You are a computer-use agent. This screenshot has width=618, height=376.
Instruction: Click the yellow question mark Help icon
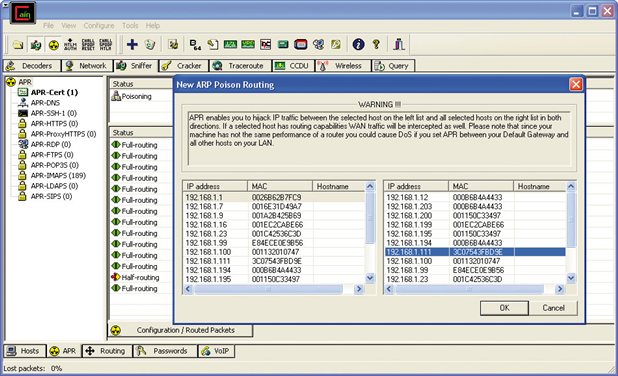[x=376, y=45]
